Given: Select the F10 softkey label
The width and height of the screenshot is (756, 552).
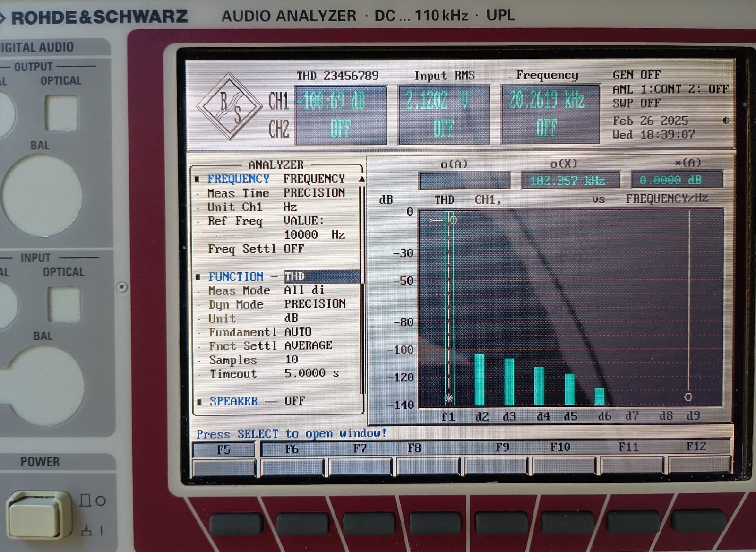Looking at the screenshot, I should [x=560, y=447].
